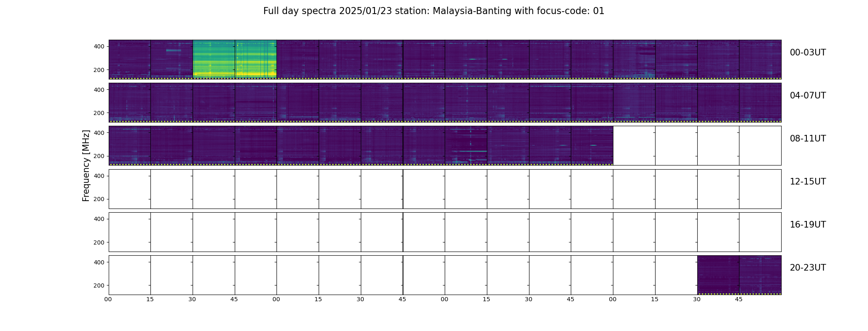Select the '04-07UT' row label

point(808,96)
